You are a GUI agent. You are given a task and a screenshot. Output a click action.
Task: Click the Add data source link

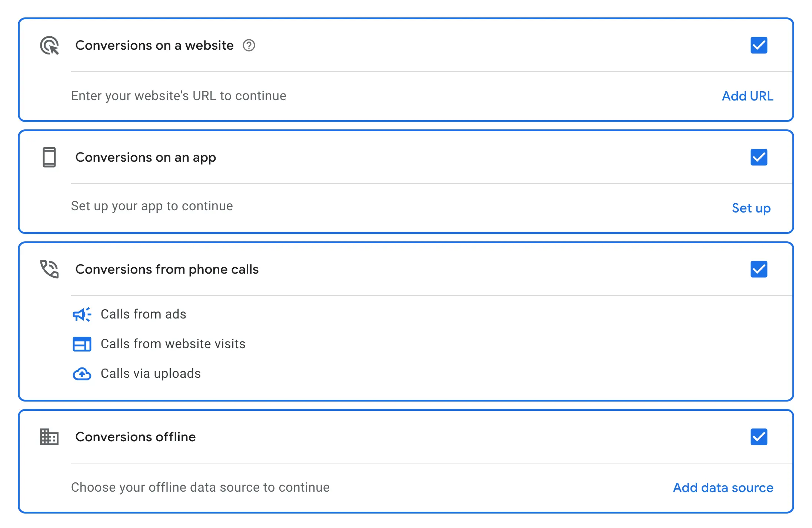click(x=723, y=488)
